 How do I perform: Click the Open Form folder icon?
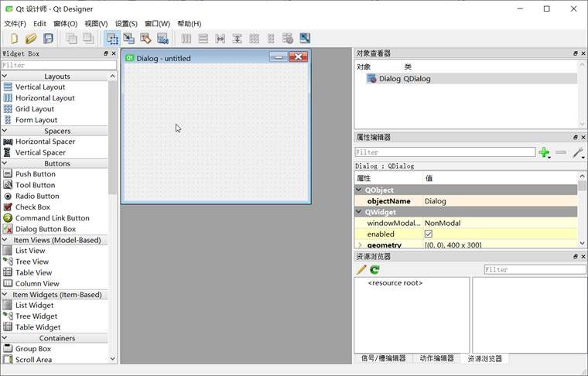point(31,38)
